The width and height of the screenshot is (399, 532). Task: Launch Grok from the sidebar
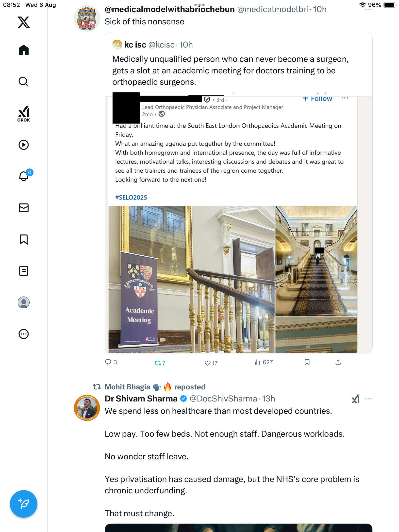click(x=24, y=114)
